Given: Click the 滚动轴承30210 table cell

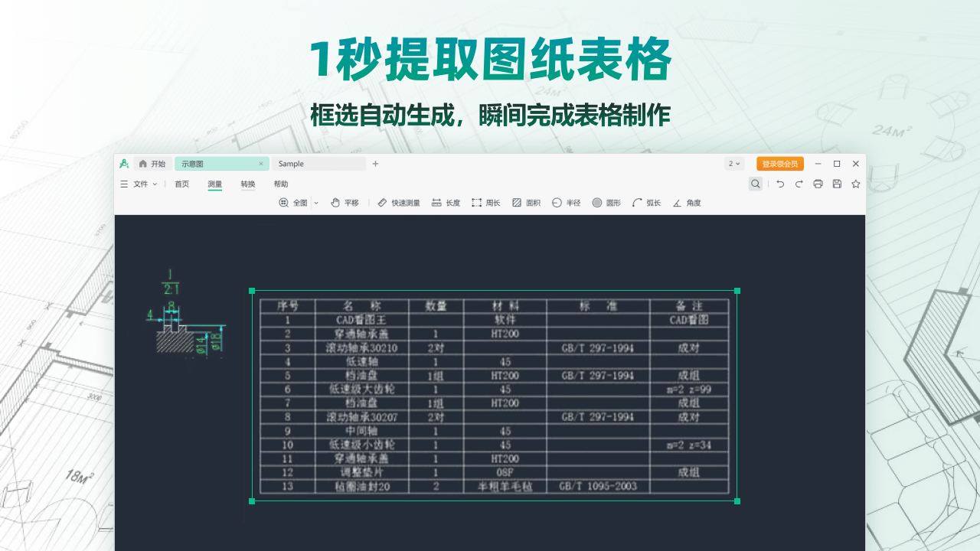Looking at the screenshot, I should (362, 347).
